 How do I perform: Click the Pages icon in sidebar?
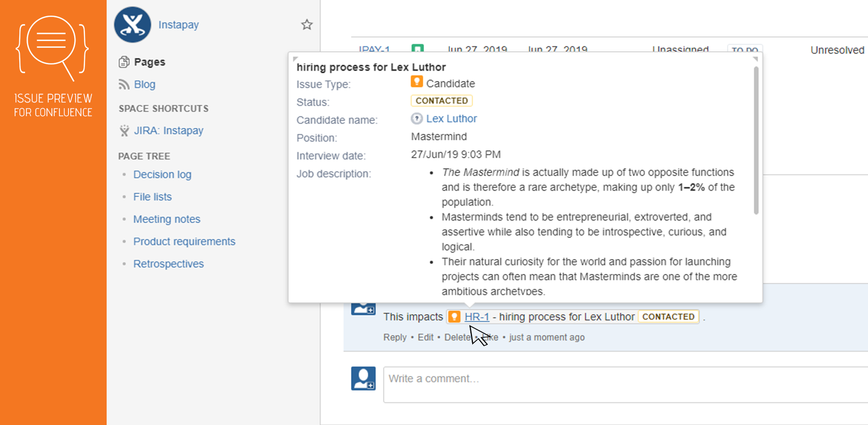[x=124, y=62]
